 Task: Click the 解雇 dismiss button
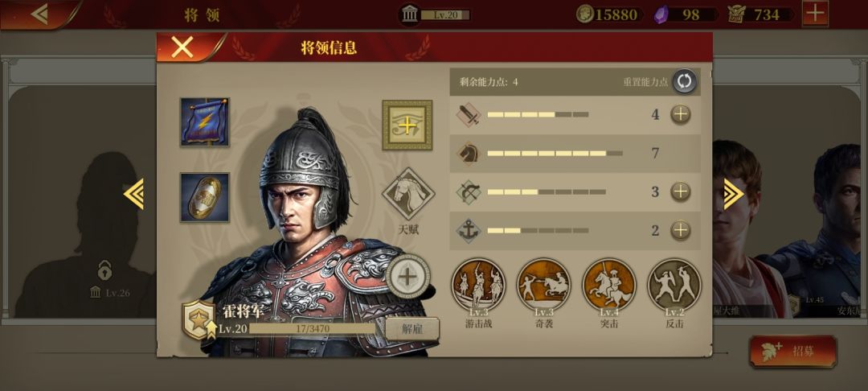pyautogui.click(x=412, y=329)
